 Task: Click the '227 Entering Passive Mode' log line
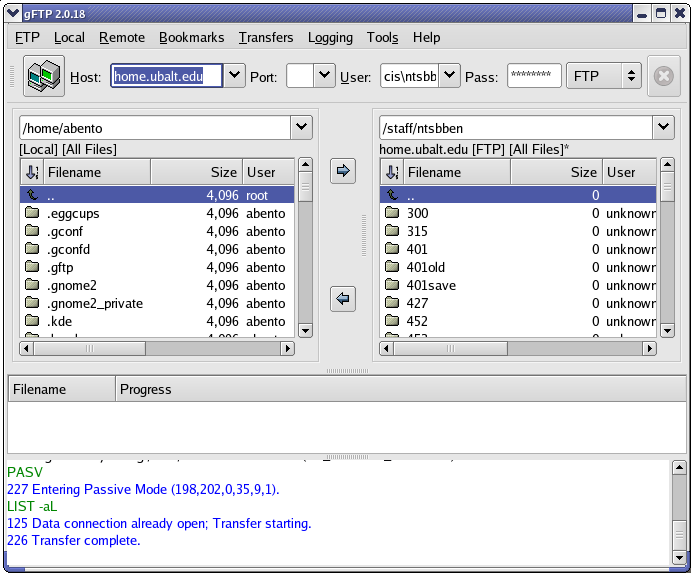click(143, 489)
